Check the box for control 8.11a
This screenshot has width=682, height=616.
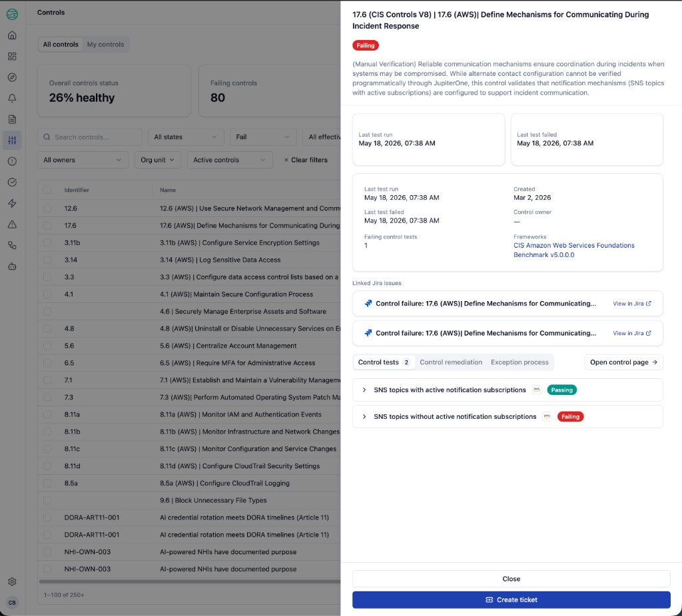coord(47,415)
